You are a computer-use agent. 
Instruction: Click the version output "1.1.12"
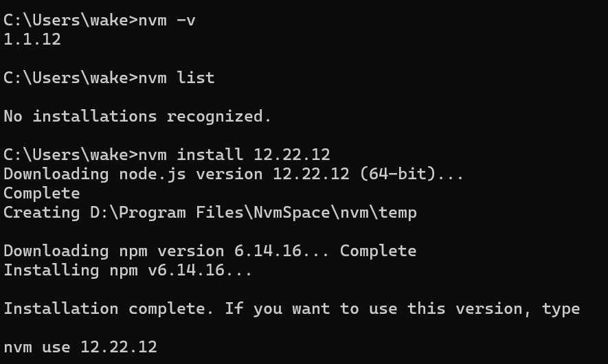coord(32,39)
